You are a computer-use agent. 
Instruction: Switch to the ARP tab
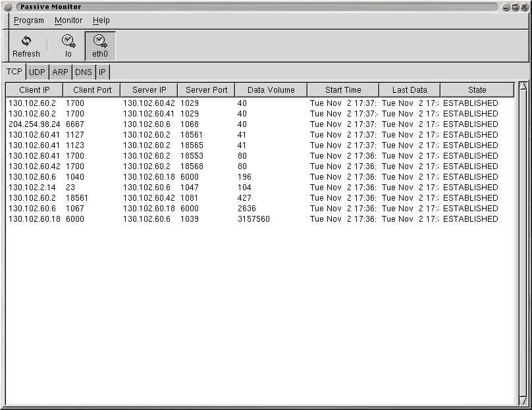60,72
